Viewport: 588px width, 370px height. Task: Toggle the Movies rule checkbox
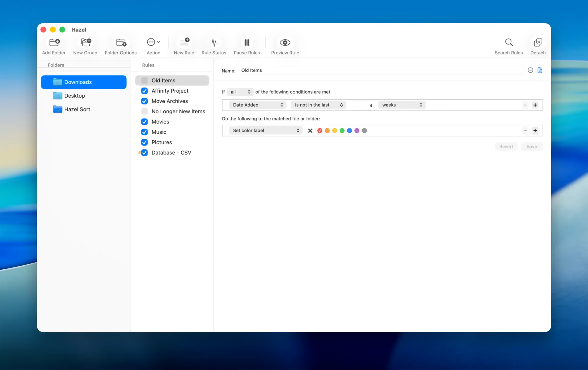point(145,122)
